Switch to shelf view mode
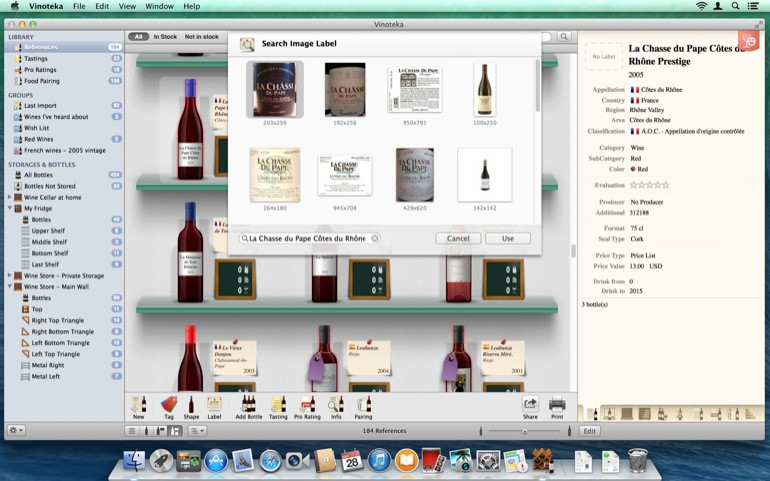770x481 pixels. click(x=175, y=431)
